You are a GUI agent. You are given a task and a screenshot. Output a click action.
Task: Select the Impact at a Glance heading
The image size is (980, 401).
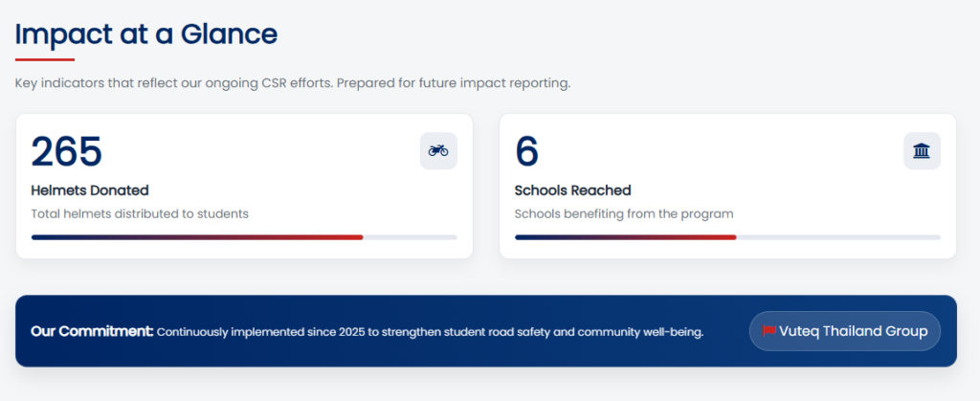click(x=146, y=34)
